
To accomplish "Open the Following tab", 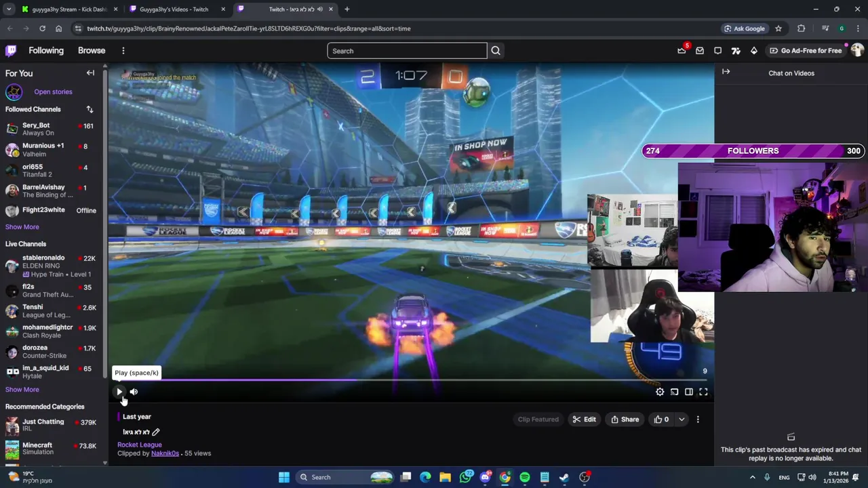I will click(46, 51).
